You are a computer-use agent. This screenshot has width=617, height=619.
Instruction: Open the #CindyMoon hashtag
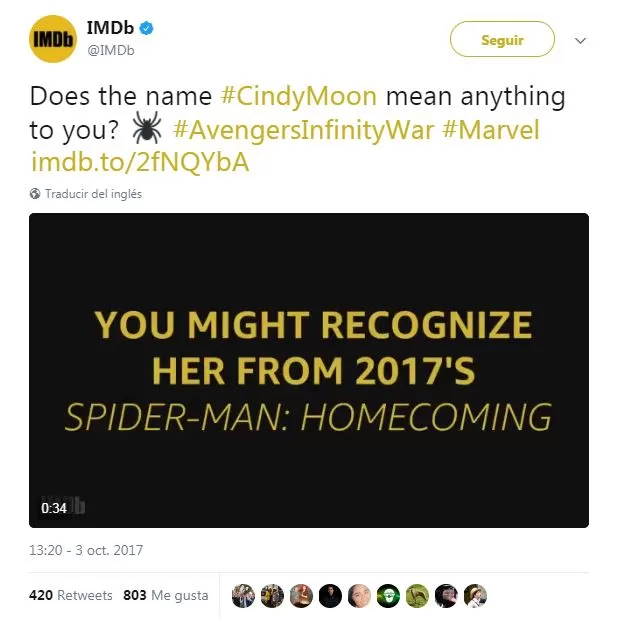tap(299, 96)
